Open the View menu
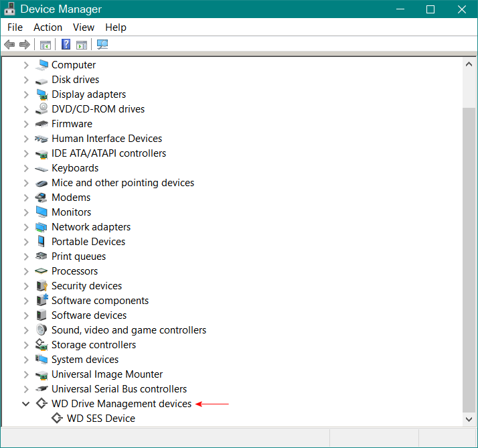Image resolution: width=478 pixels, height=448 pixels. [x=84, y=27]
